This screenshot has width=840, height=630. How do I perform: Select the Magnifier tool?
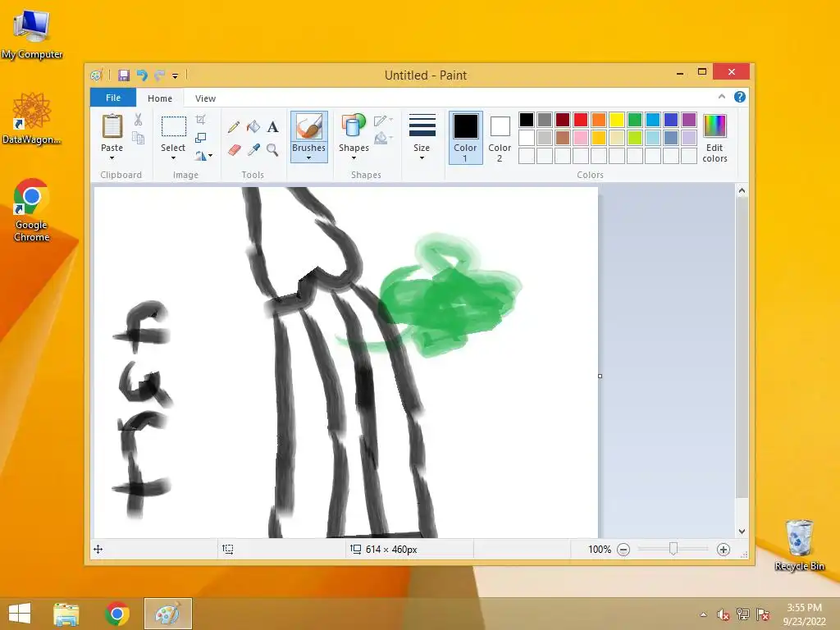272,149
